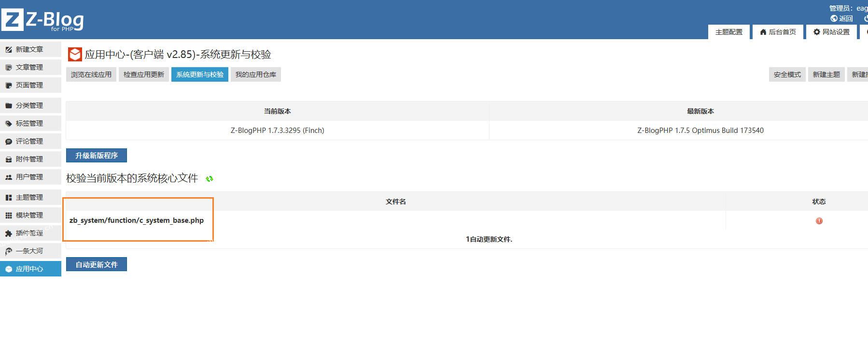Open 网站设置 in the top navigation
Screen dimensions: 868x348
pos(831,32)
